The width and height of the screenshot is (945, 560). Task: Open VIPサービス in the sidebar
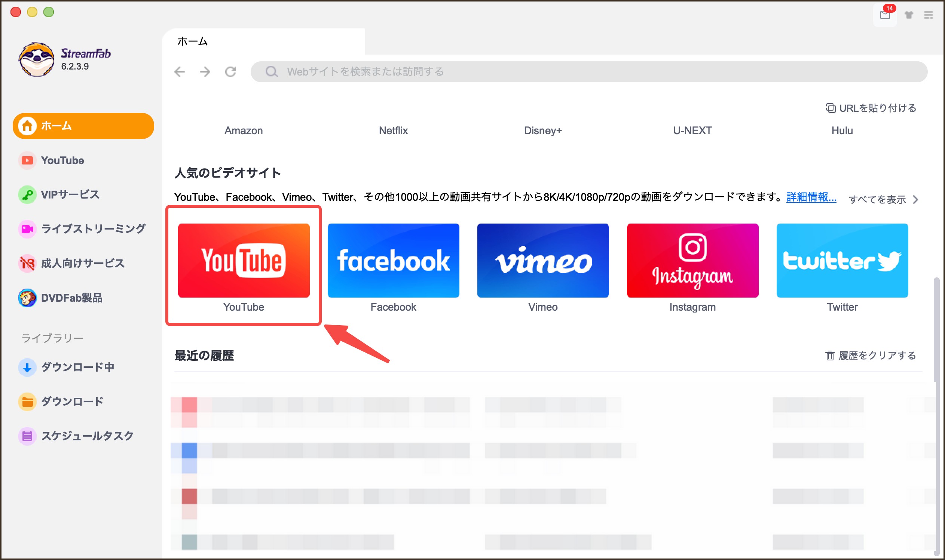(83, 195)
